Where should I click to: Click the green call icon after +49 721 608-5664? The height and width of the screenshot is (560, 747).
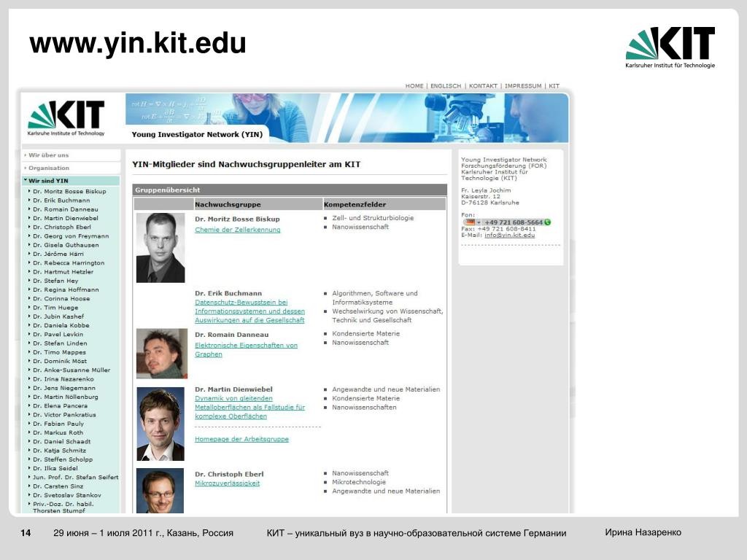pos(547,222)
